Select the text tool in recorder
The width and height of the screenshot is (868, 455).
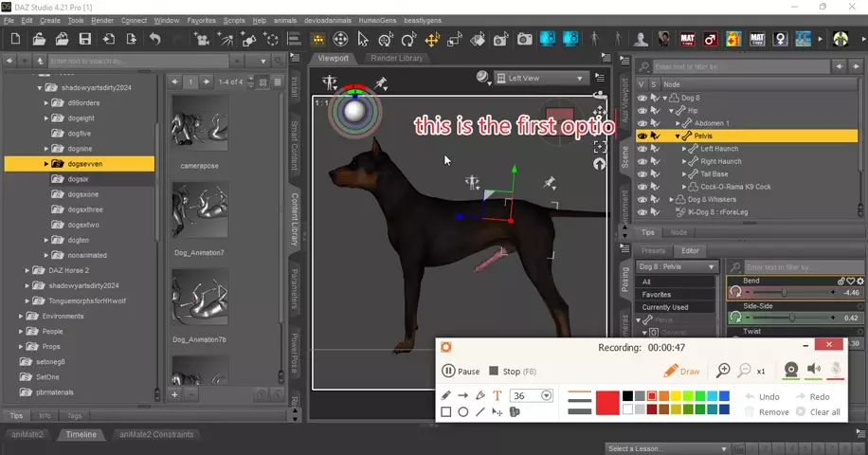(497, 395)
